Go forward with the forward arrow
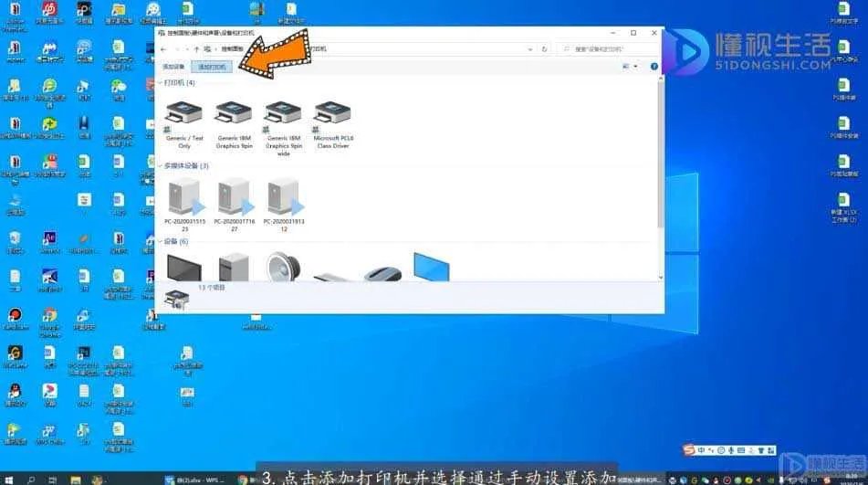The image size is (868, 485). [x=177, y=49]
